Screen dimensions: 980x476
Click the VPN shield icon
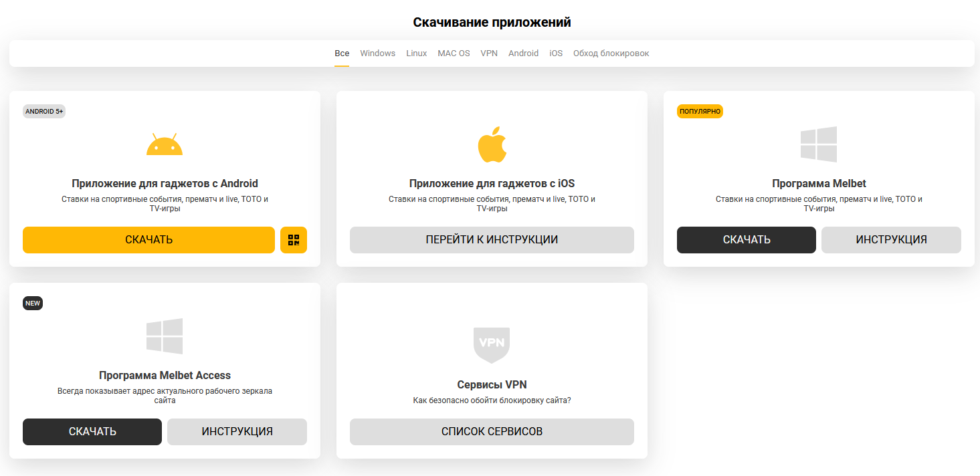click(x=492, y=345)
